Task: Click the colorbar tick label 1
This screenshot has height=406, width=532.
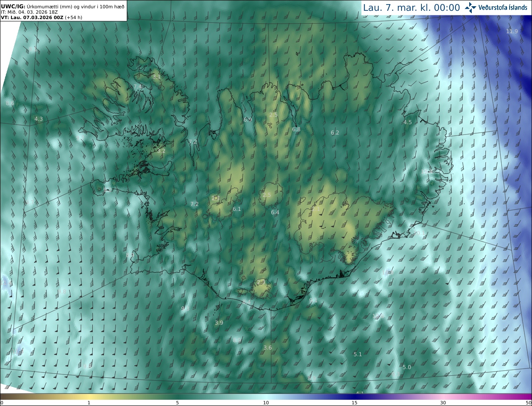Action: (x=89, y=403)
